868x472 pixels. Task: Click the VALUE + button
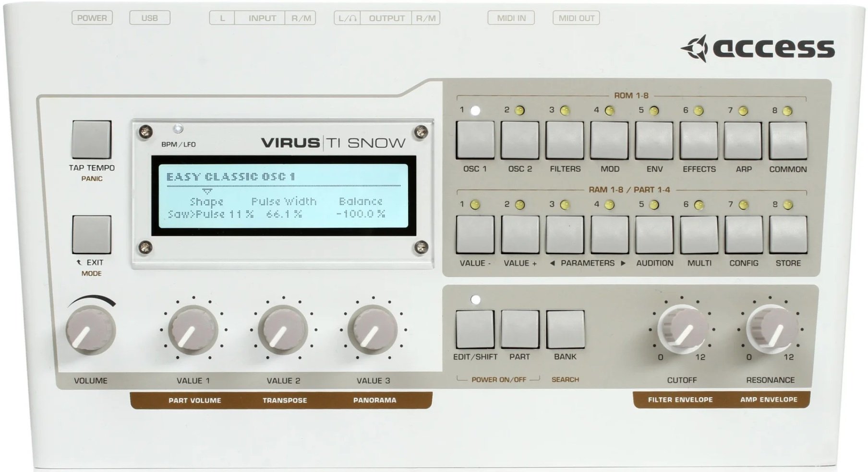[520, 234]
